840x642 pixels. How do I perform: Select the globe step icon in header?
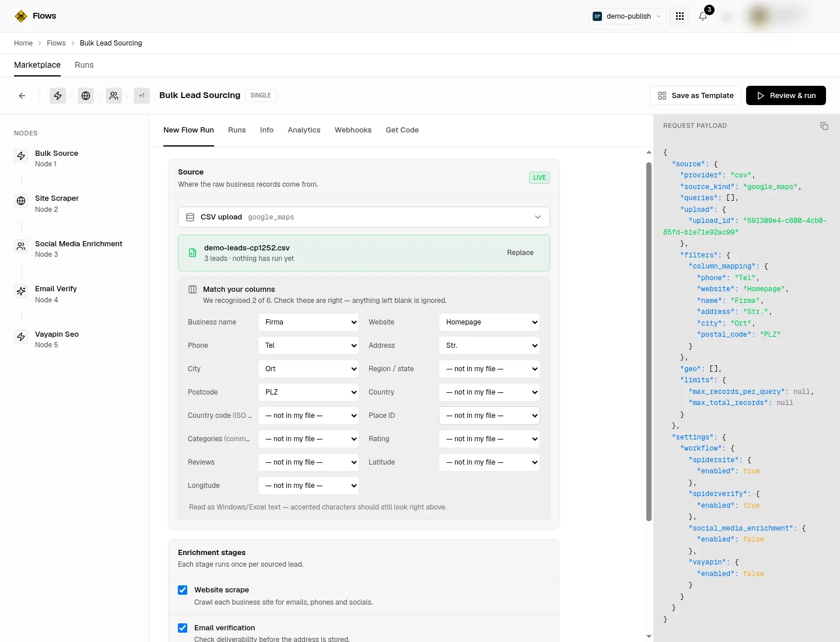(86, 96)
